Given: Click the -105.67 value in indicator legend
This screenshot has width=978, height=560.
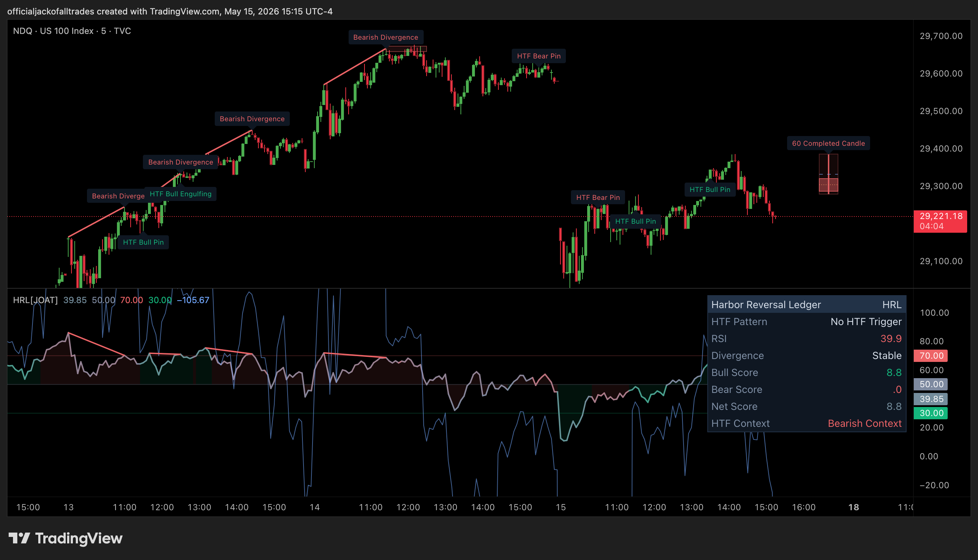Looking at the screenshot, I should pyautogui.click(x=193, y=300).
